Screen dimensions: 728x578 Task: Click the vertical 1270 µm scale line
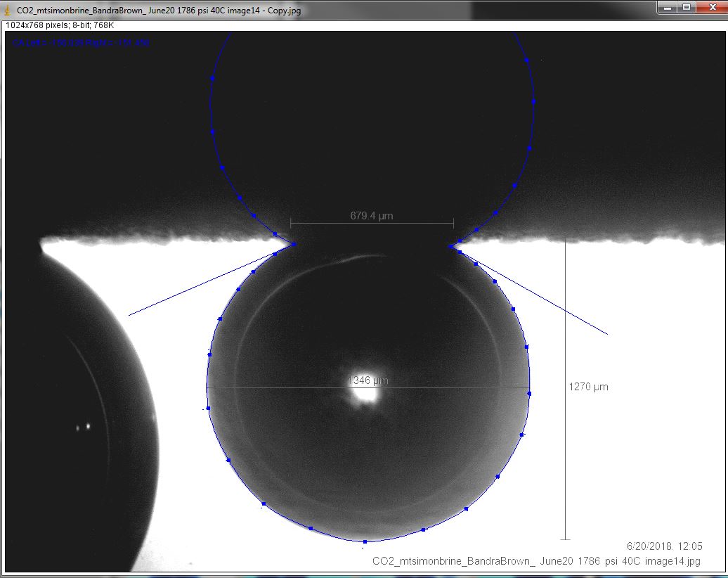(565, 389)
